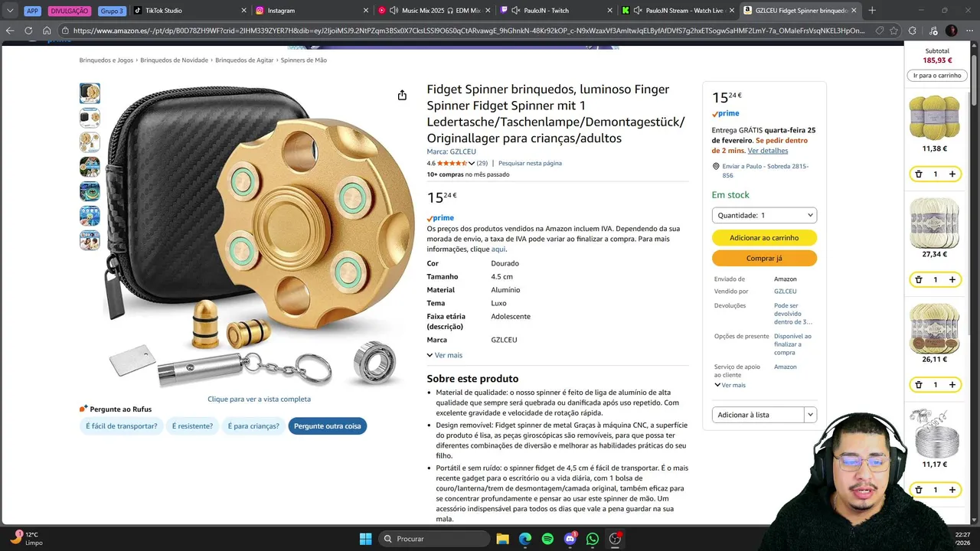Ask Rufus "É resistente?" suggestion
Image resolution: width=980 pixels, height=551 pixels.
pos(192,426)
